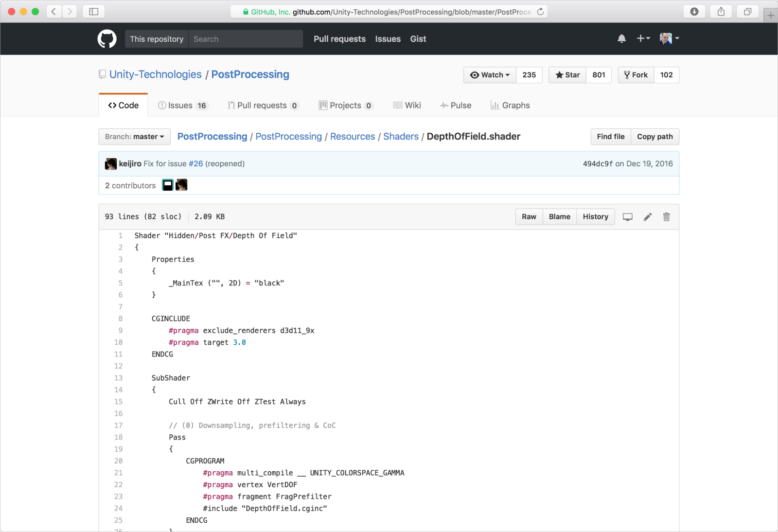Click the desktop open-in-app icon
Image resolution: width=778 pixels, height=532 pixels.
click(x=628, y=217)
